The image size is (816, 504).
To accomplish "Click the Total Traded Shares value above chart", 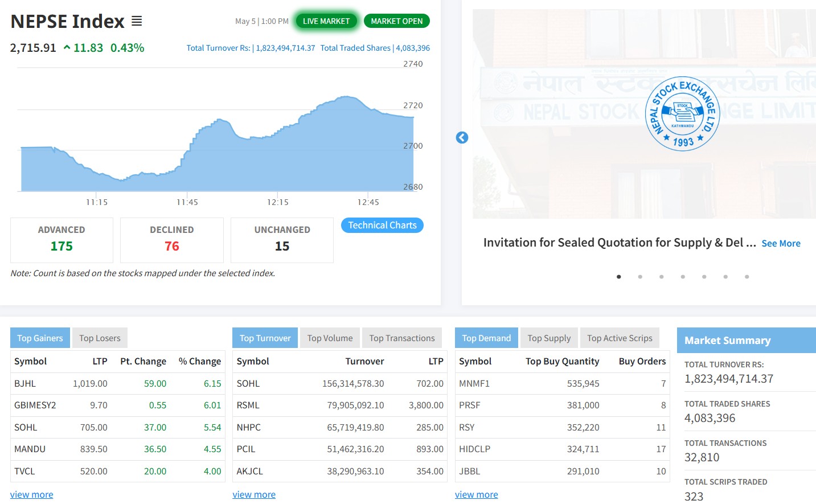I will 413,48.
